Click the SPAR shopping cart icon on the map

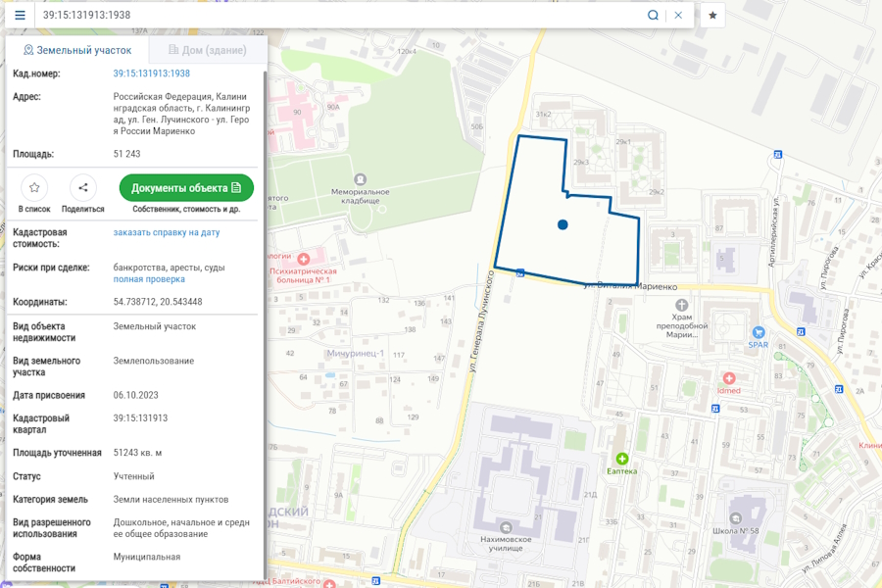756,332
